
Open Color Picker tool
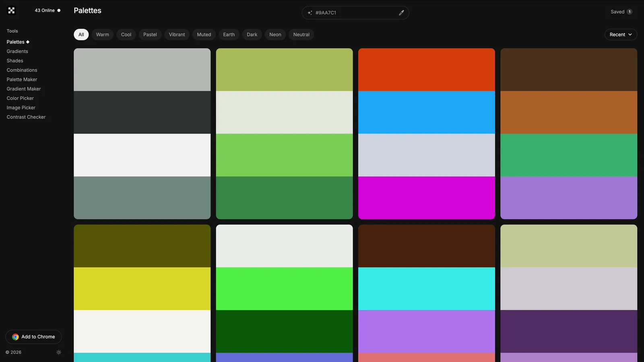click(20, 98)
